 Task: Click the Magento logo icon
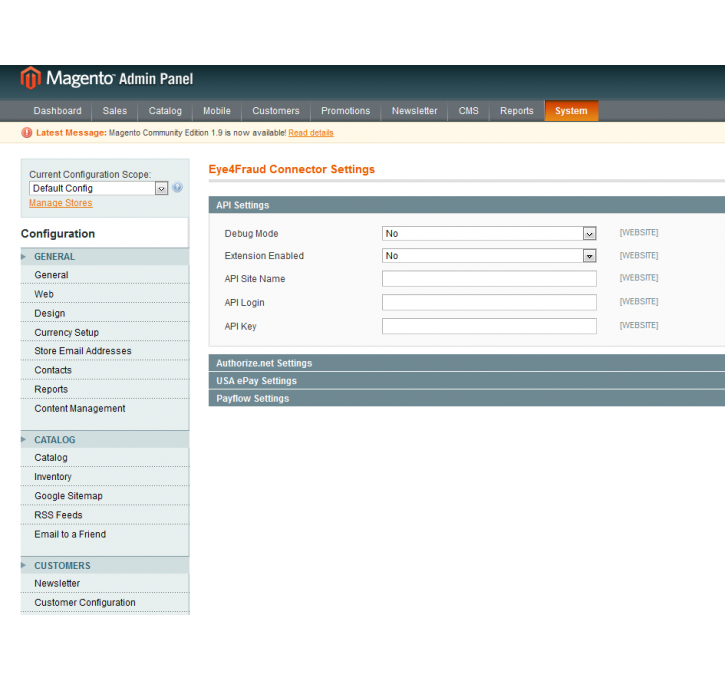pyautogui.click(x=31, y=78)
